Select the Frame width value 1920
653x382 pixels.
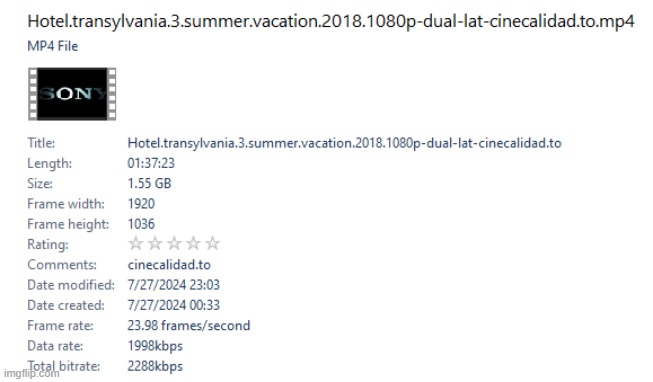141,204
